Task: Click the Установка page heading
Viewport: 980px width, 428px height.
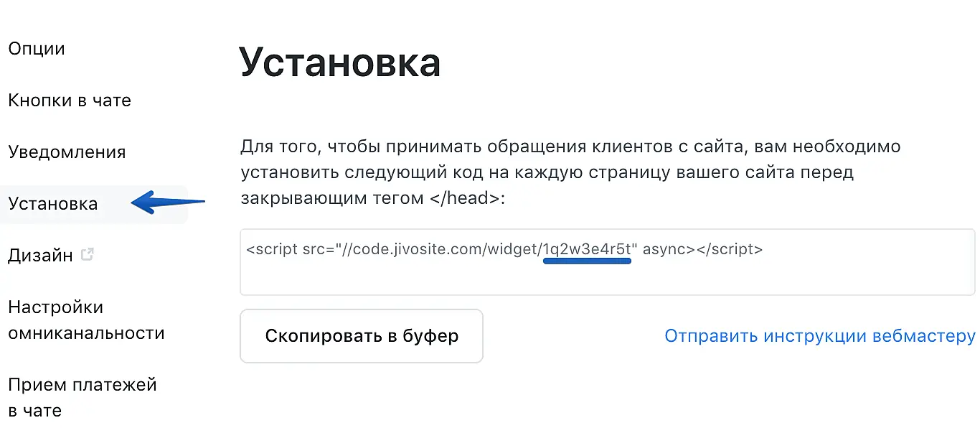Action: coord(339,62)
